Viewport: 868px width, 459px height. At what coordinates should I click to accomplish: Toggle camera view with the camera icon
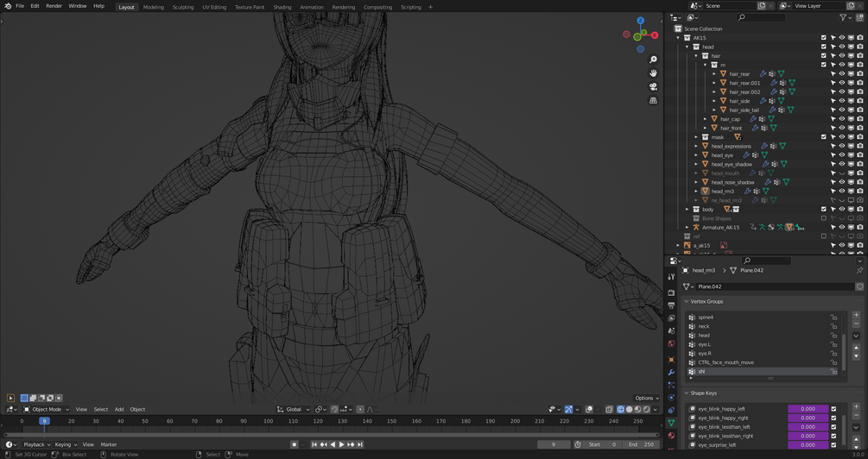coord(654,87)
